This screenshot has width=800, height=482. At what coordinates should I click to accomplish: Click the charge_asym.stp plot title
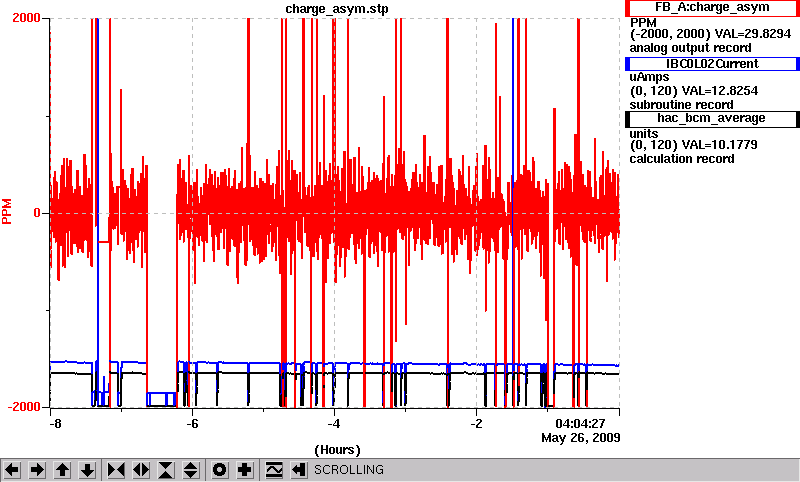click(x=337, y=9)
